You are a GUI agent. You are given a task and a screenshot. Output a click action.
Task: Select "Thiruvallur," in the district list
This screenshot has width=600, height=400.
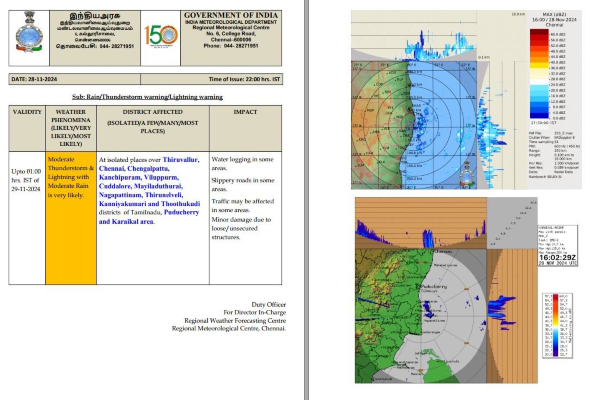tap(181, 160)
